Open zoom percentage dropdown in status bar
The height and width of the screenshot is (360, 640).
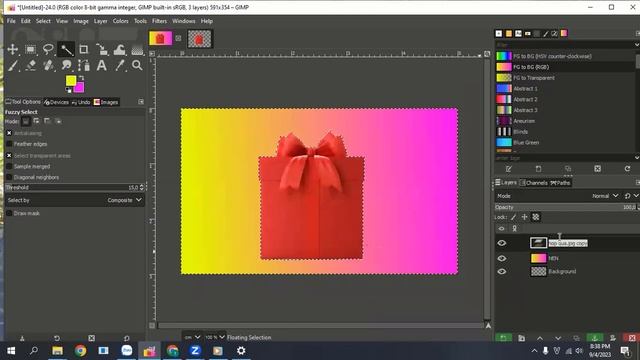coord(215,337)
